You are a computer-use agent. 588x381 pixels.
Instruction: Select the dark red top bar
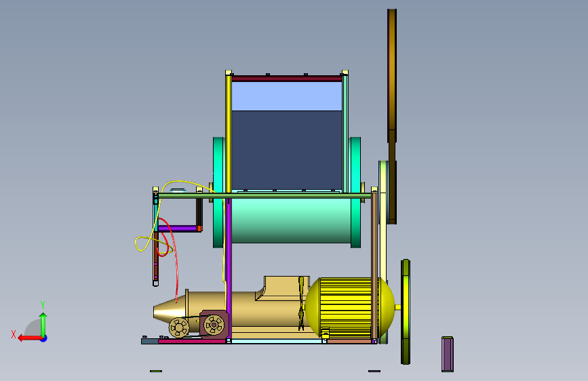click(287, 79)
